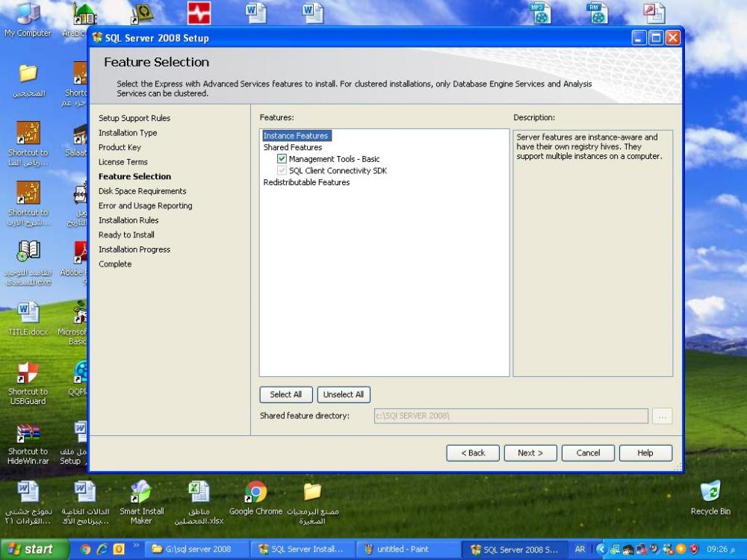Click the orange Outlook quick launch icon
This screenshot has width=747, height=560.
118,550
